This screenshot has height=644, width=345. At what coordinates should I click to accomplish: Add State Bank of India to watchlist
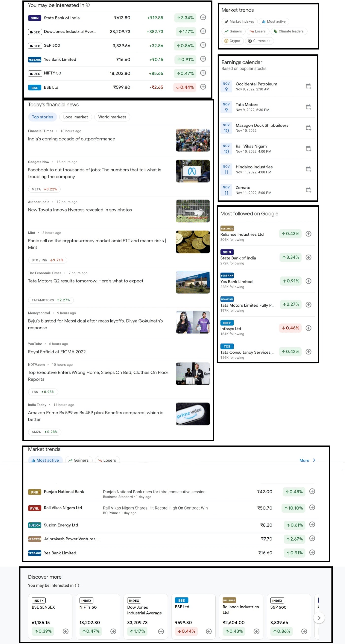pyautogui.click(x=203, y=17)
